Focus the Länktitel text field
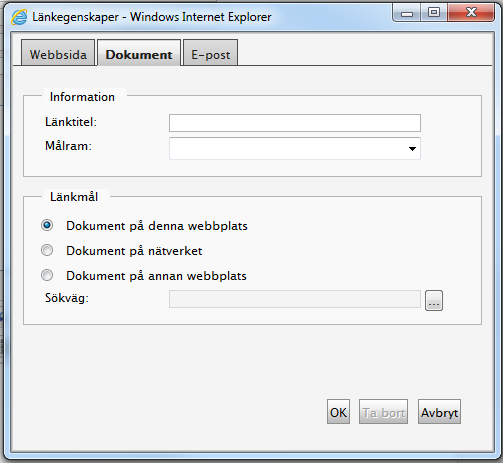Image resolution: width=503 pixels, height=463 pixels. coord(295,123)
